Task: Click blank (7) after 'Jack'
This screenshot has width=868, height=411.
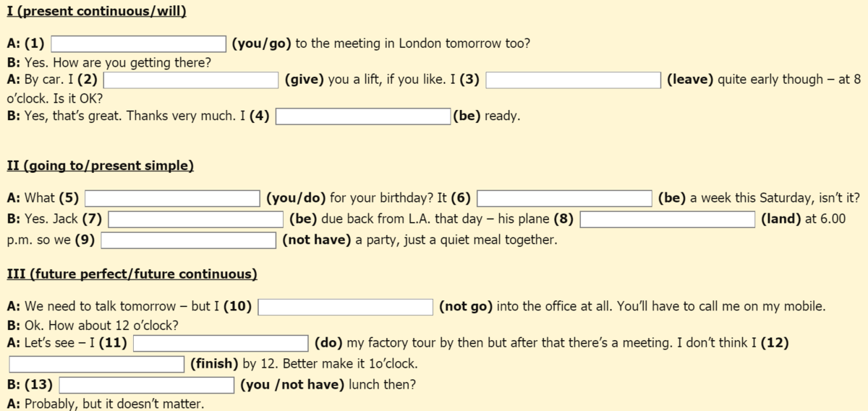Action: coord(195,219)
